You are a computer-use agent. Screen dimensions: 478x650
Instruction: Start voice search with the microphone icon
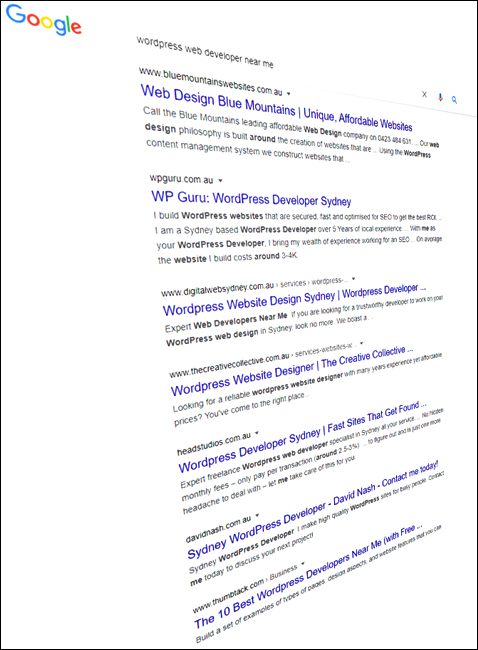[x=440, y=97]
